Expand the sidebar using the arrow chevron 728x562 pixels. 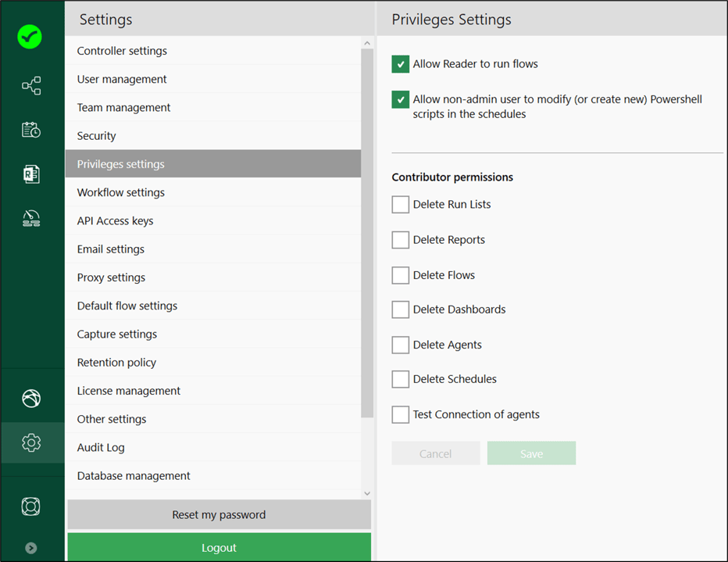pos(30,547)
